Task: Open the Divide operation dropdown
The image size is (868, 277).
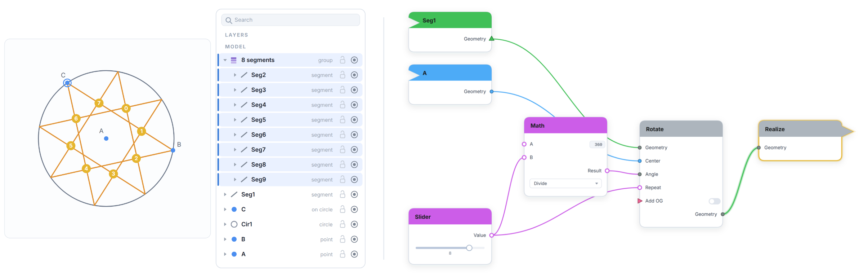Action: click(x=565, y=184)
